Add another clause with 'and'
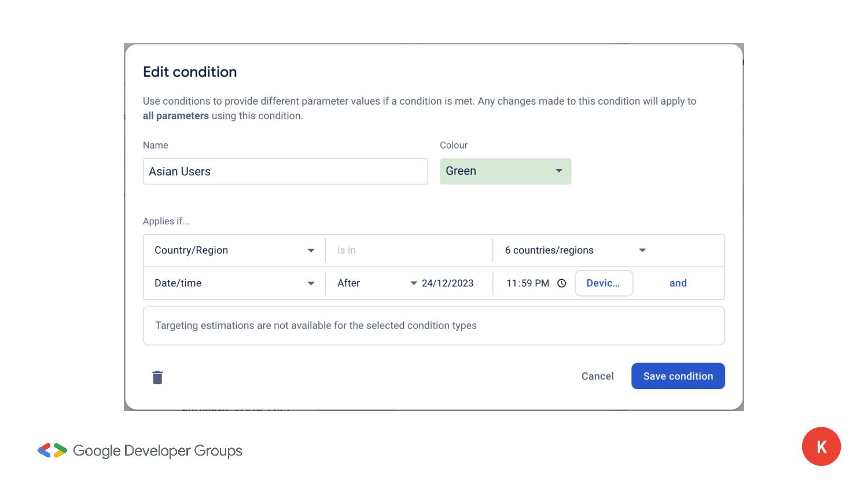Image resolution: width=868 pixels, height=488 pixels. tap(678, 283)
